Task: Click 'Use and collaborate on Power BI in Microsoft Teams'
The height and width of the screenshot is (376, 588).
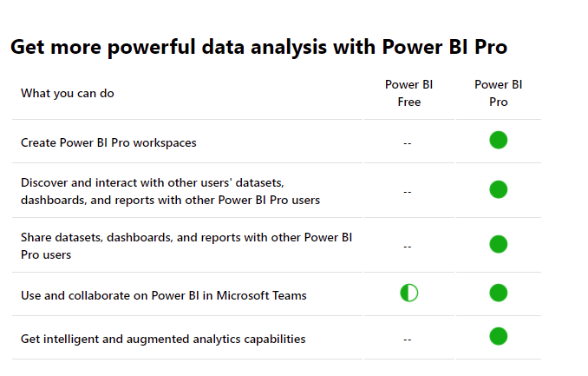Action: tap(164, 295)
